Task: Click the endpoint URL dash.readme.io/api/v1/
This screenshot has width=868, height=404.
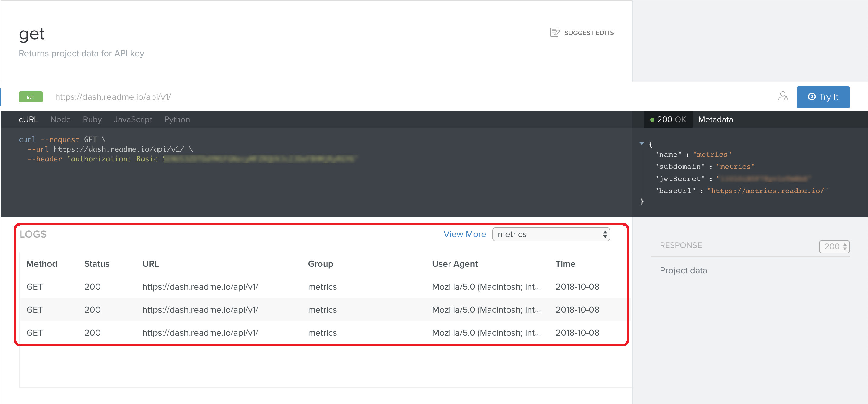Action: click(x=113, y=97)
